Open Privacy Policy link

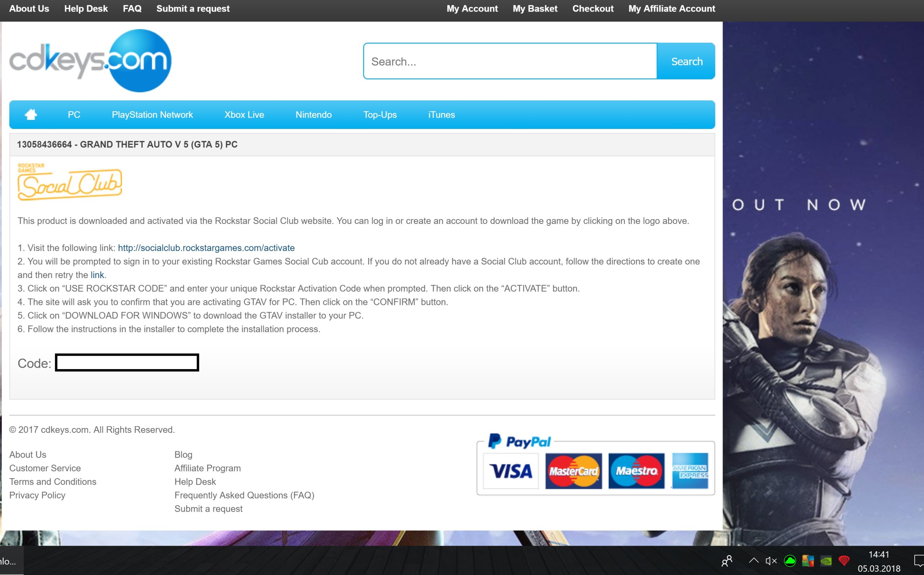(x=37, y=496)
